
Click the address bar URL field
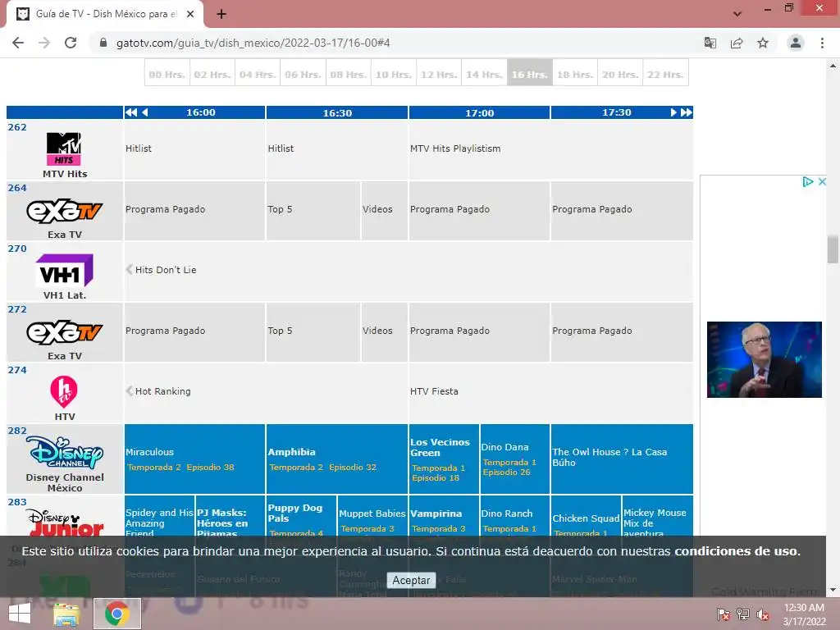[396, 43]
